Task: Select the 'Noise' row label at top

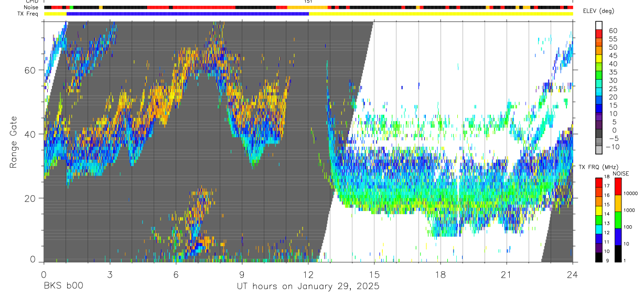Action: point(31,7)
